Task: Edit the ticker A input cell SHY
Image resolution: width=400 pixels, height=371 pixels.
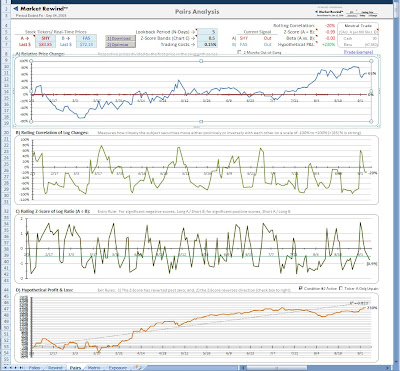Action: pos(44,38)
